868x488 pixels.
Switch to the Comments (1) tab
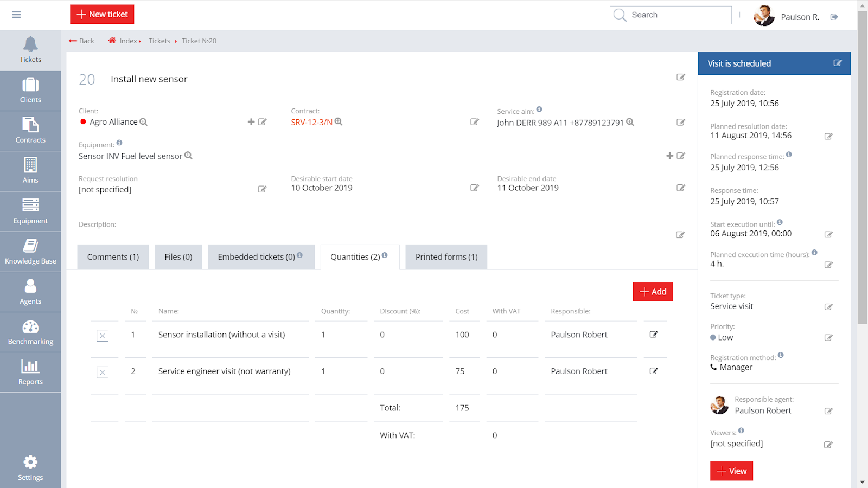point(113,257)
